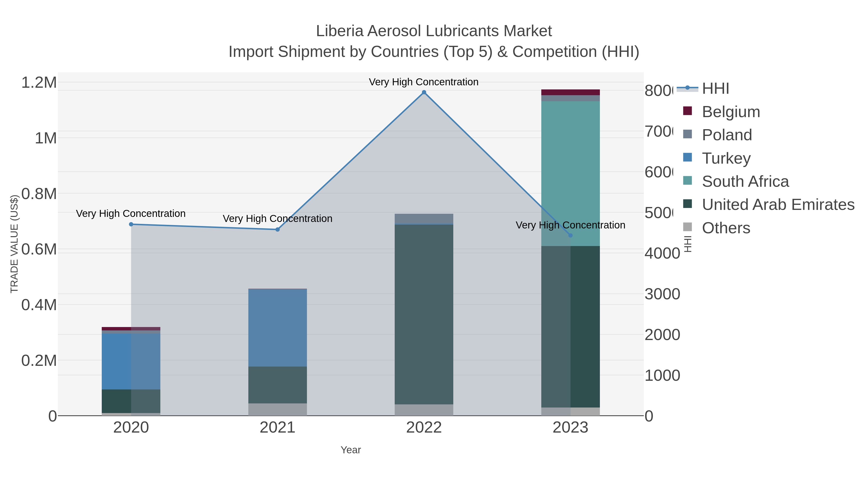868x488 pixels.
Task: Select the 2020 Turkey bar segment
Action: (131, 361)
